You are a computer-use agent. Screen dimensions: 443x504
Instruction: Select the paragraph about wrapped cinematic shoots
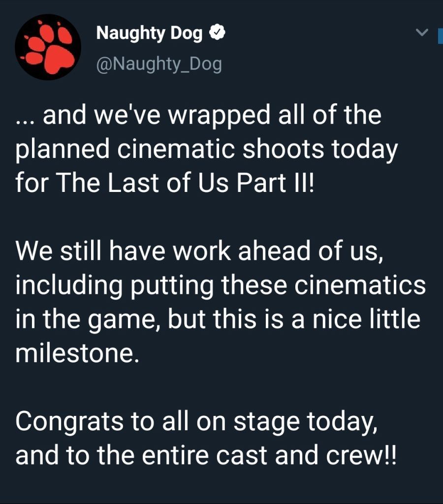point(207,149)
